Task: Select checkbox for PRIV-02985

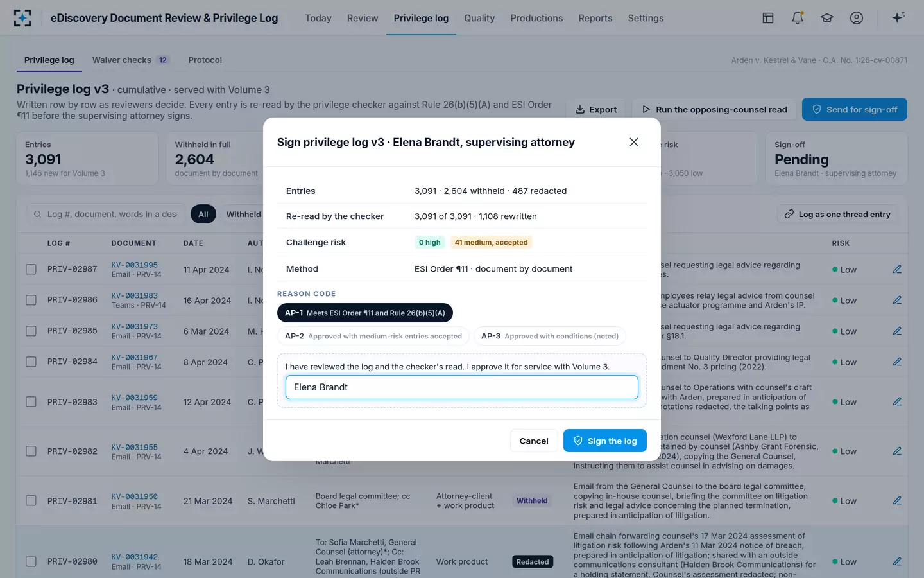Action: pyautogui.click(x=31, y=331)
